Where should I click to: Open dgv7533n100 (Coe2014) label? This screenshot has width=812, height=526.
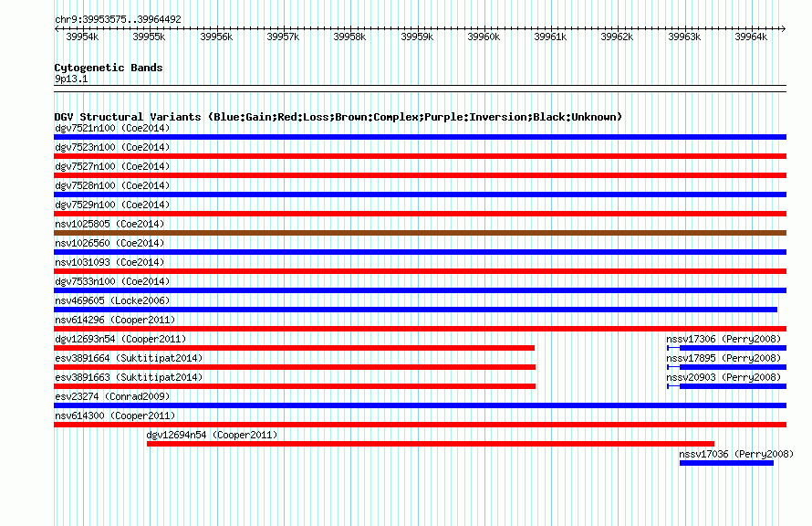(112, 281)
